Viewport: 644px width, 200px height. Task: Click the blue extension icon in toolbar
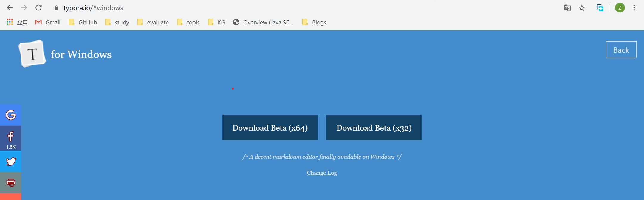(x=600, y=8)
